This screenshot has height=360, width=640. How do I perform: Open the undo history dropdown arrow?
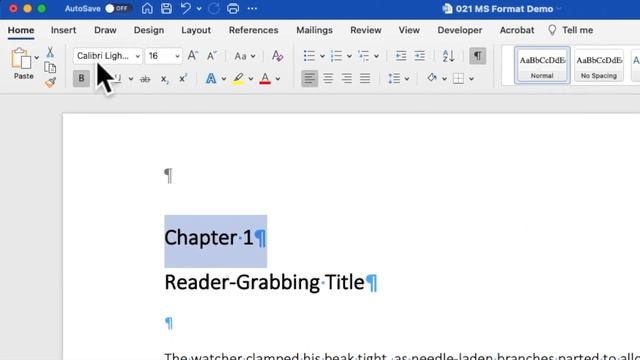tap(199, 9)
